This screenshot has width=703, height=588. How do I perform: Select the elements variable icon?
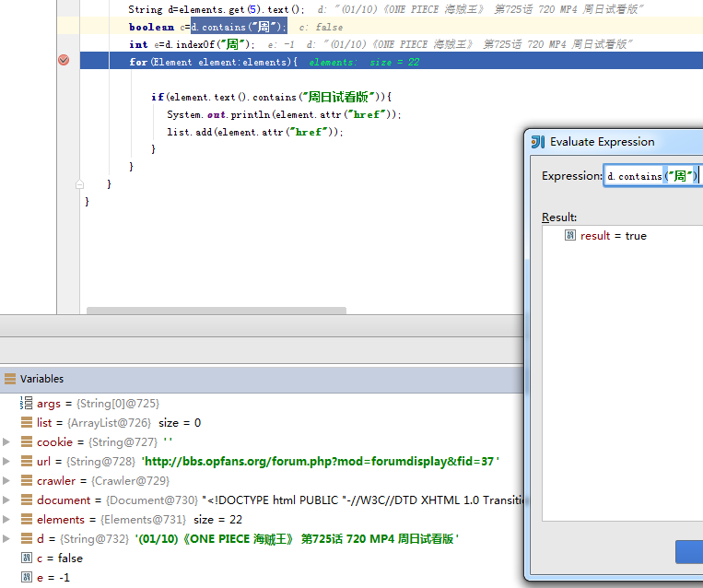point(27,519)
